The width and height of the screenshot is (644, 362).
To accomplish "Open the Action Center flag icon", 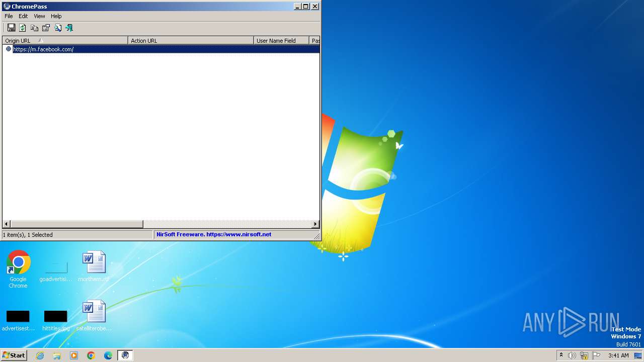I will tap(596, 355).
